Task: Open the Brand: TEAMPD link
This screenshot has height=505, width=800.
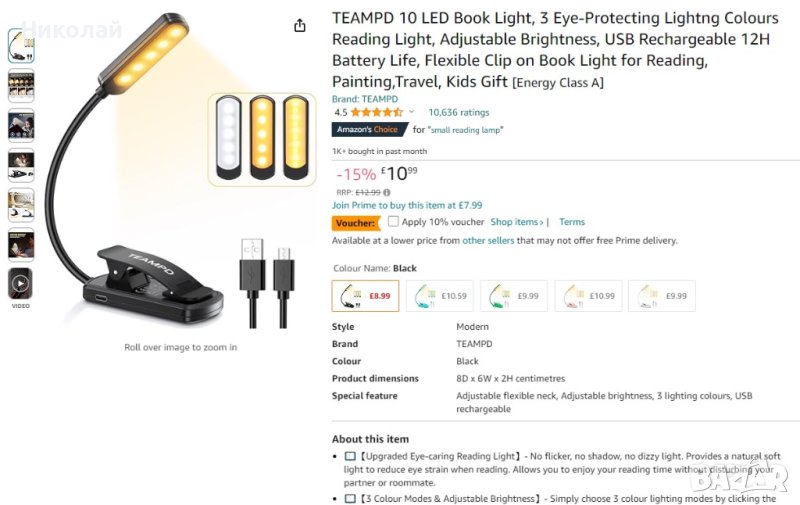Action: pos(365,99)
